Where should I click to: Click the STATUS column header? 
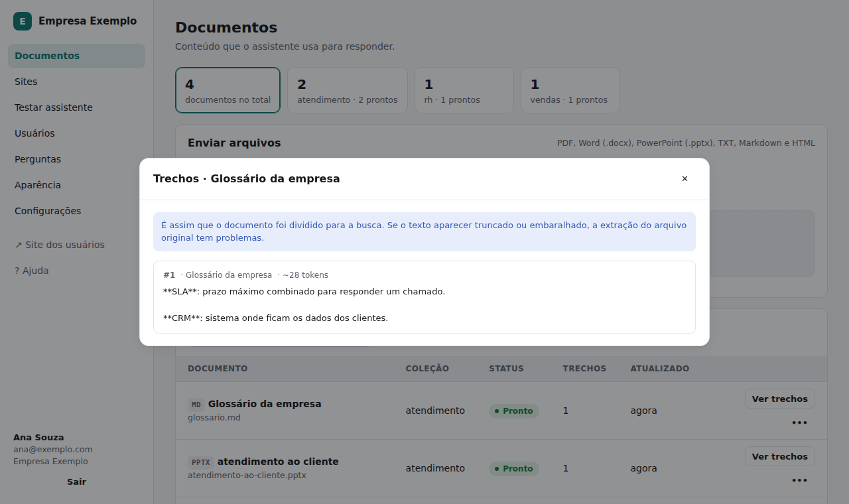tap(506, 369)
